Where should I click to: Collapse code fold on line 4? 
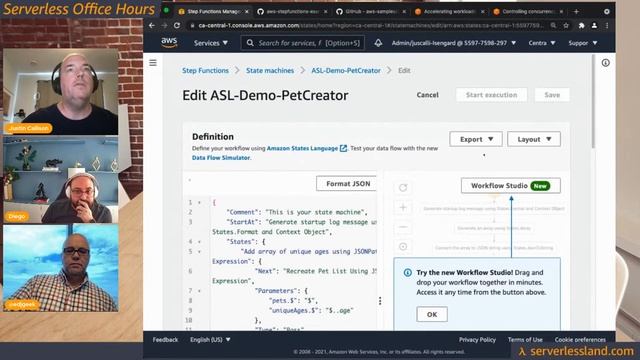200,242
